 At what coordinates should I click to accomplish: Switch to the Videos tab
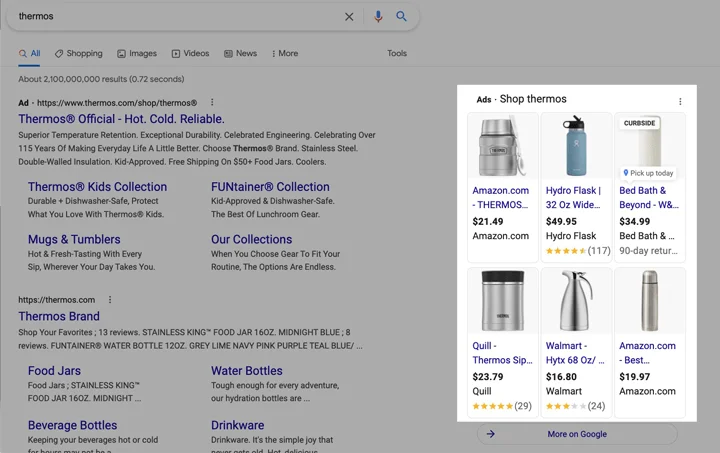pyautogui.click(x=191, y=54)
